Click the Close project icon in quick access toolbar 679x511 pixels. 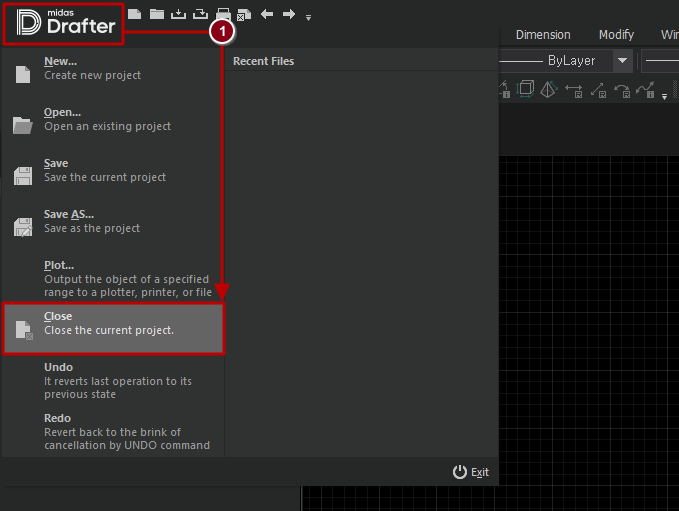tap(244, 15)
